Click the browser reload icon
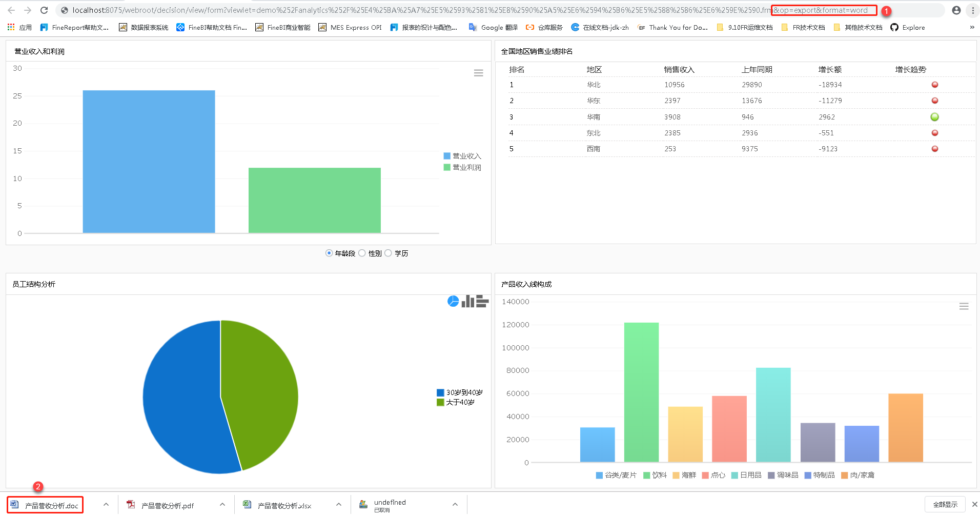 pyautogui.click(x=44, y=10)
